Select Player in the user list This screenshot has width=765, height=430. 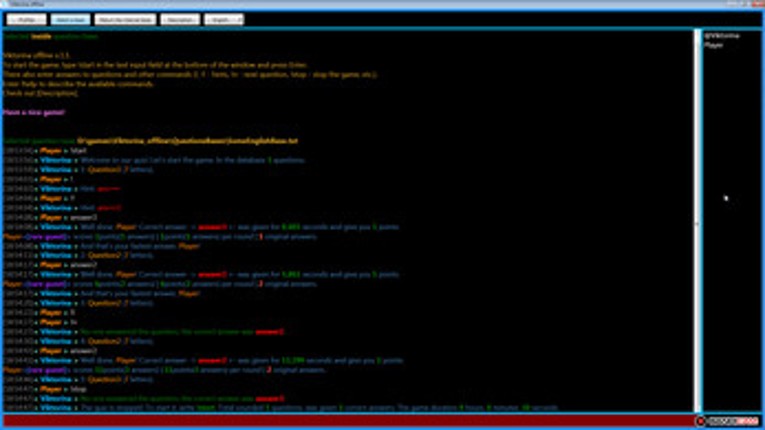tap(713, 45)
